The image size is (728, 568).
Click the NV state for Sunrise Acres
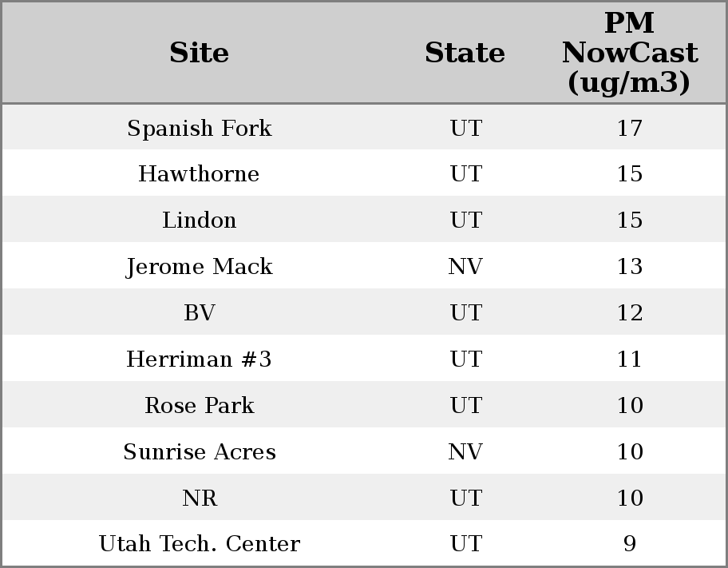pyautogui.click(x=465, y=452)
